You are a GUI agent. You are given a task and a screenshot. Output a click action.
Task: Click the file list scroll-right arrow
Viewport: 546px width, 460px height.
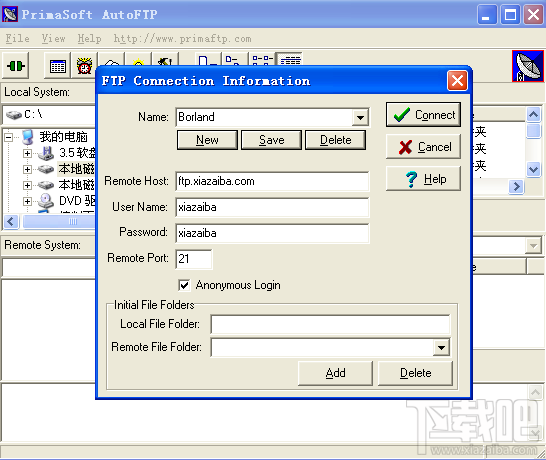(x=516, y=187)
